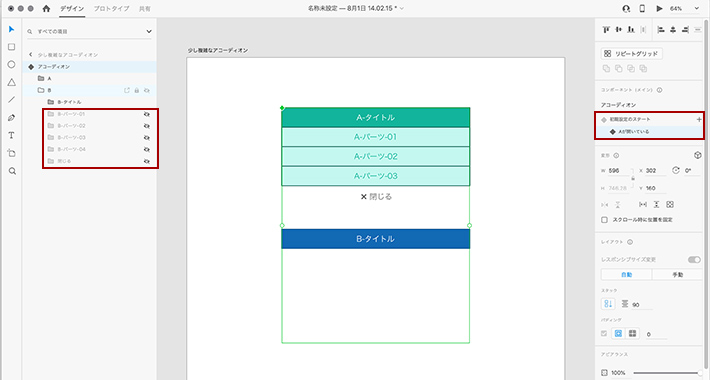Lock layer B with padlock icon
This screenshot has width=710, height=380.
pos(137,91)
